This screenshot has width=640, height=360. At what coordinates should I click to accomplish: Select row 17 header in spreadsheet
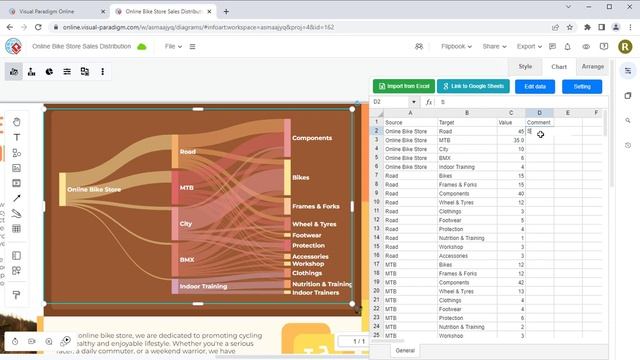(x=376, y=264)
